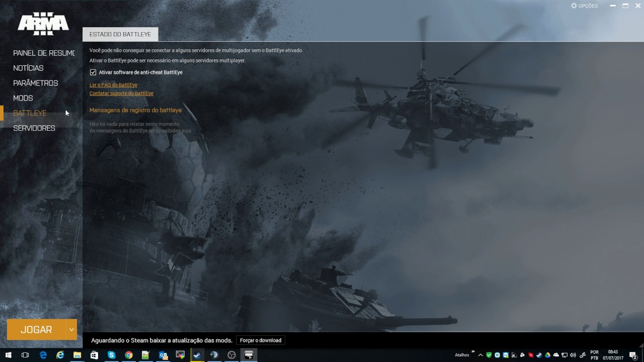Select the Arma 3 launcher taskbar icon
This screenshot has height=362, width=644.
[x=249, y=355]
